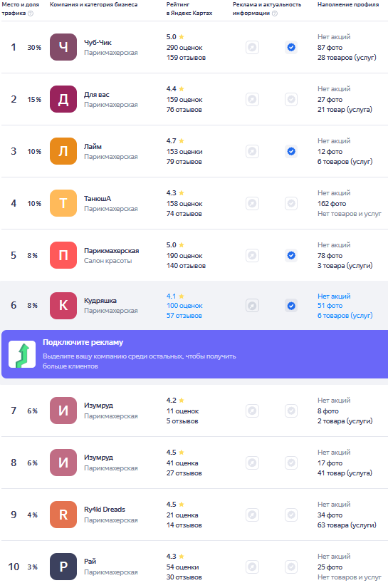Screen dimensions: 388x588
Task: Open the '57 отзывов' link for Кудряшка
Action: click(184, 316)
